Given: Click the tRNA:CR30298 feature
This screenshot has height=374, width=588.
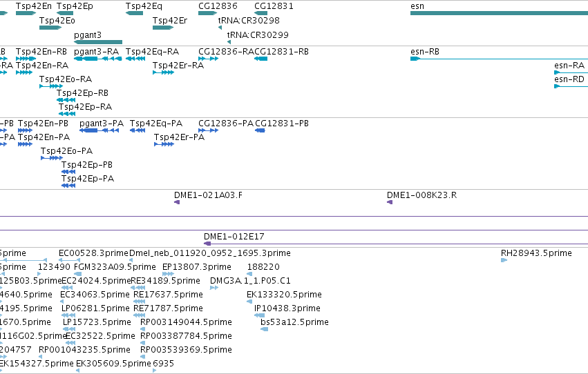Looking at the screenshot, I should tap(220, 28).
